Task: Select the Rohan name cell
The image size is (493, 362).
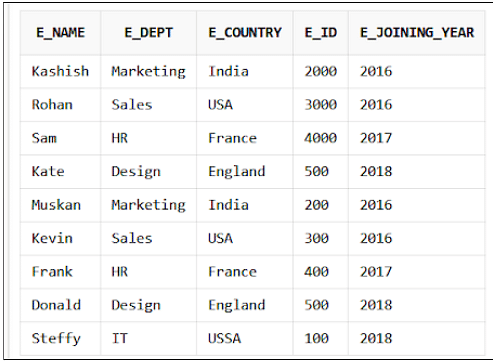Action: (x=60, y=105)
